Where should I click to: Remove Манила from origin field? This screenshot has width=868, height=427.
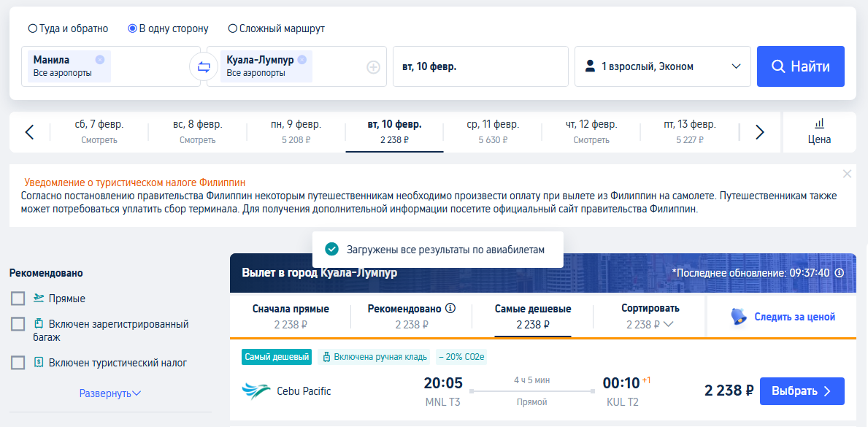99,59
